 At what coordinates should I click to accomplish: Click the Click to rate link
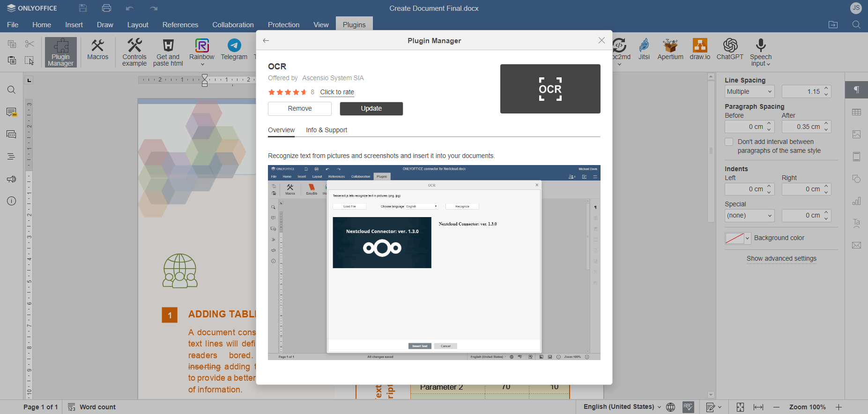tap(337, 92)
